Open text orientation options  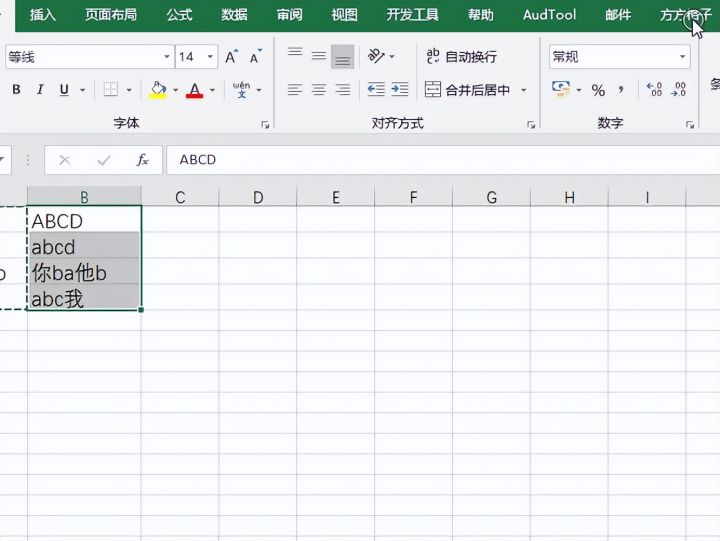coord(381,56)
